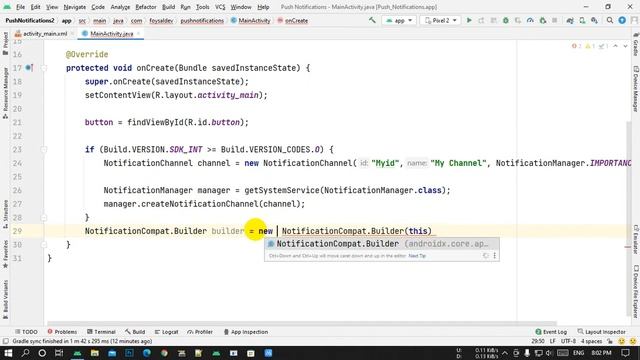Image resolution: width=640 pixels, height=360 pixels.
Task: Click the happy smiley feedback icon
Action: (x=622, y=341)
